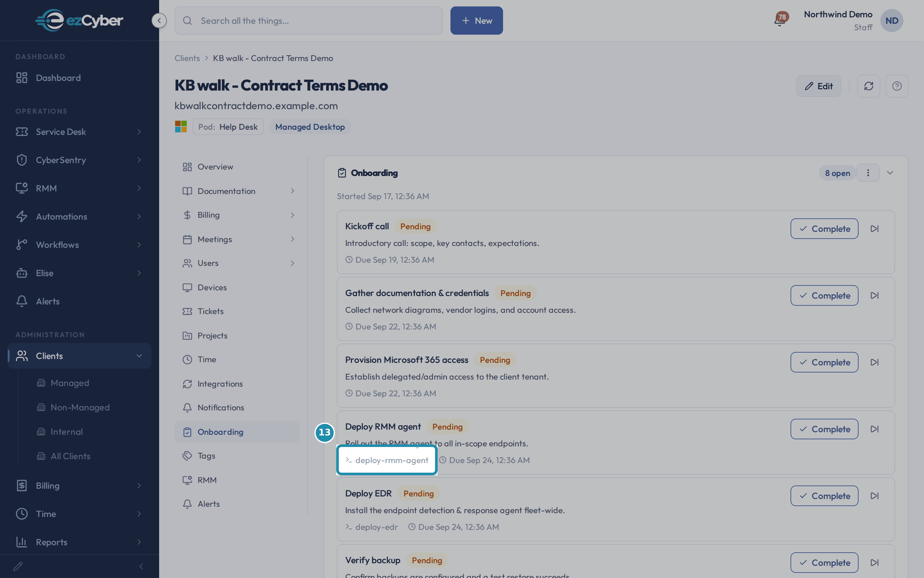Skip the Kickoff call step
924x578 pixels.
pos(875,229)
